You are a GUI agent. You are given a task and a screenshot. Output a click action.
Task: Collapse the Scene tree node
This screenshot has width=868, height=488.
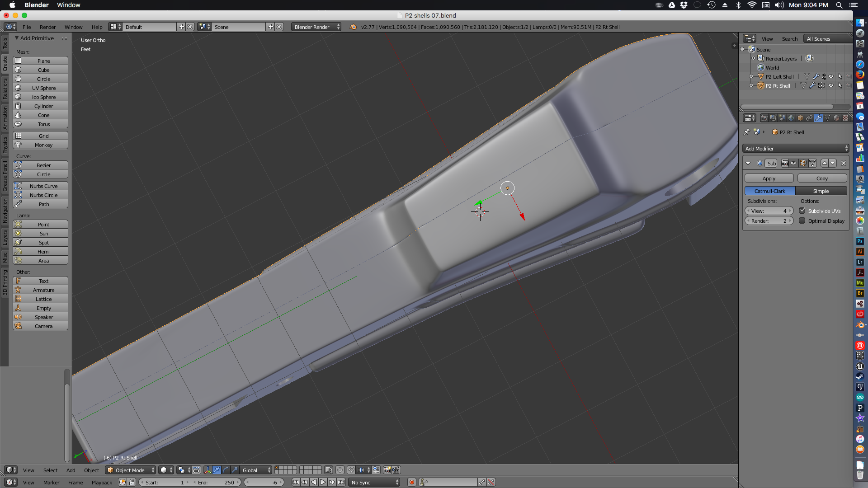point(742,49)
